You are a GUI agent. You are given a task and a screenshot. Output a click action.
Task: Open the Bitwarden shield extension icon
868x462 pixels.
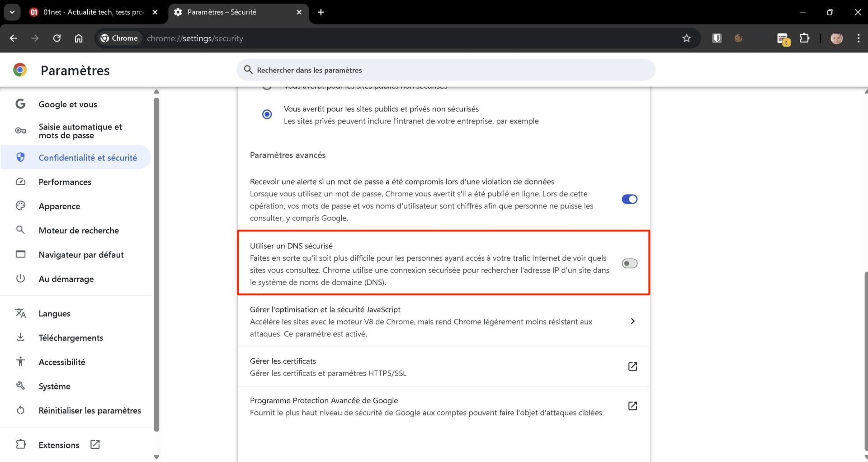coord(717,38)
